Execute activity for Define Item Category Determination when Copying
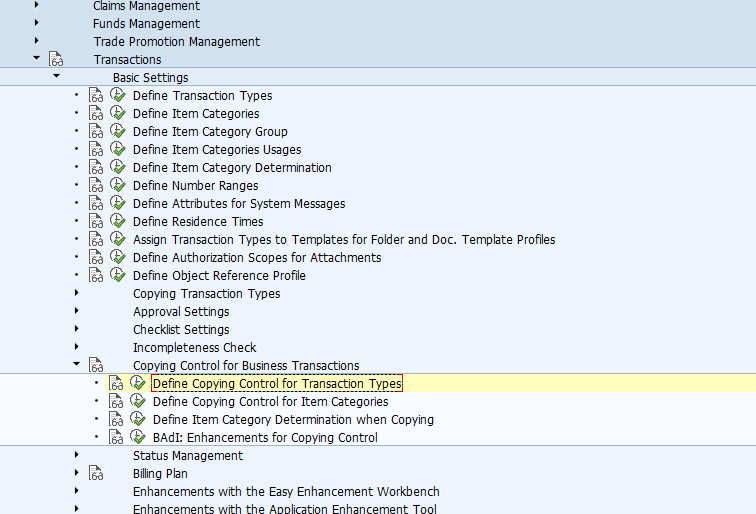This screenshot has height=514, width=756. 138,419
